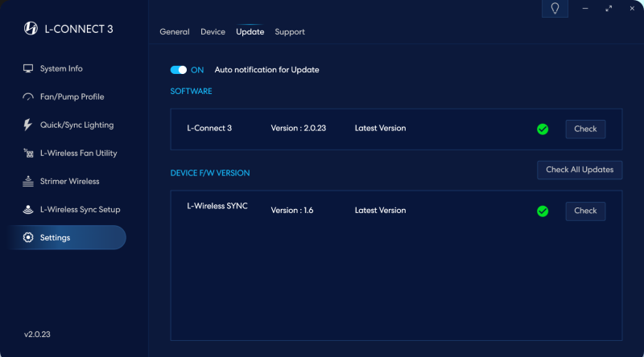Click the Strimer Wireless icon
Image resolution: width=644 pixels, height=357 pixels.
click(x=28, y=182)
